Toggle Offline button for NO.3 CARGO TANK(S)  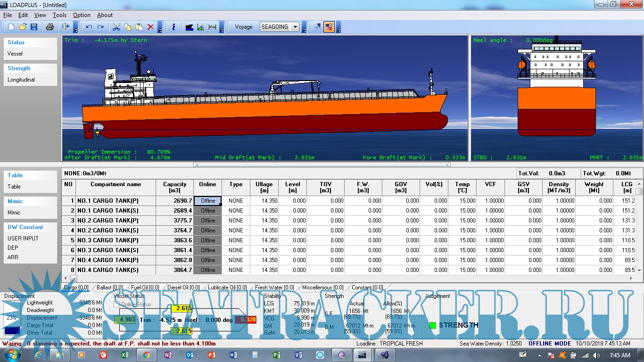pos(208,250)
